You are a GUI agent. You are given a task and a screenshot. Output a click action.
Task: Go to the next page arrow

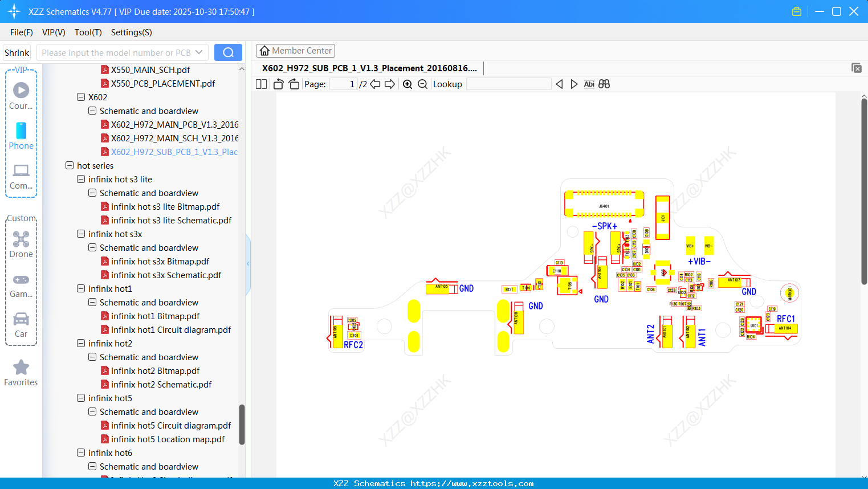click(390, 84)
